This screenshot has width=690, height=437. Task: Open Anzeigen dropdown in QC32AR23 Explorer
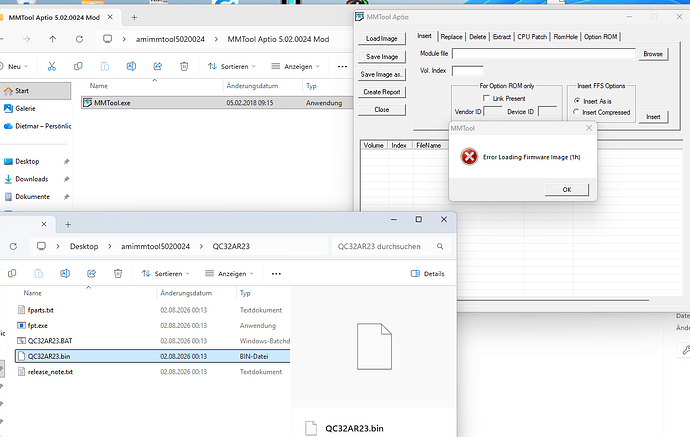pos(229,274)
